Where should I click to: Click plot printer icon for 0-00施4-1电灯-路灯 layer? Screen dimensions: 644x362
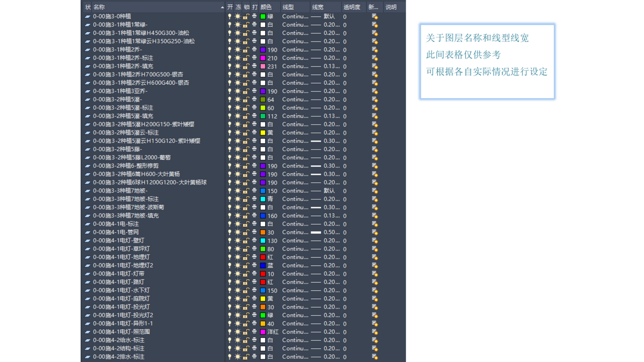pos(254,282)
